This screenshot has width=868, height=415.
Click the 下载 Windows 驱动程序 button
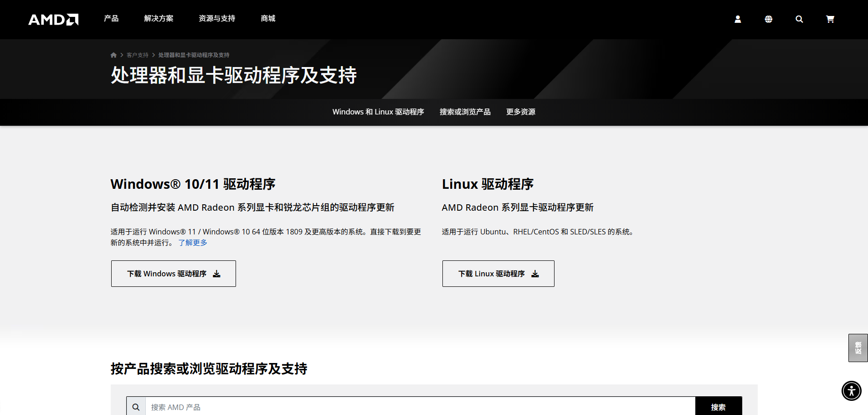click(173, 274)
